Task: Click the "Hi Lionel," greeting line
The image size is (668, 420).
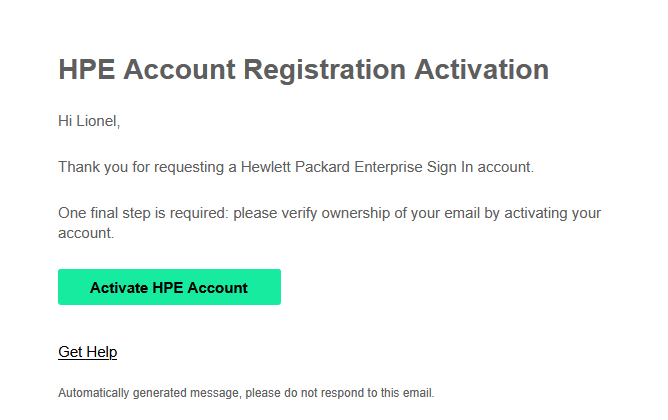Action: [89, 122]
